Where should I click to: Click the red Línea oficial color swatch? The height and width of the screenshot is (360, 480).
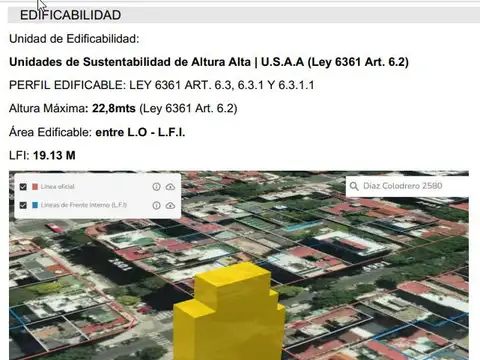tap(35, 187)
